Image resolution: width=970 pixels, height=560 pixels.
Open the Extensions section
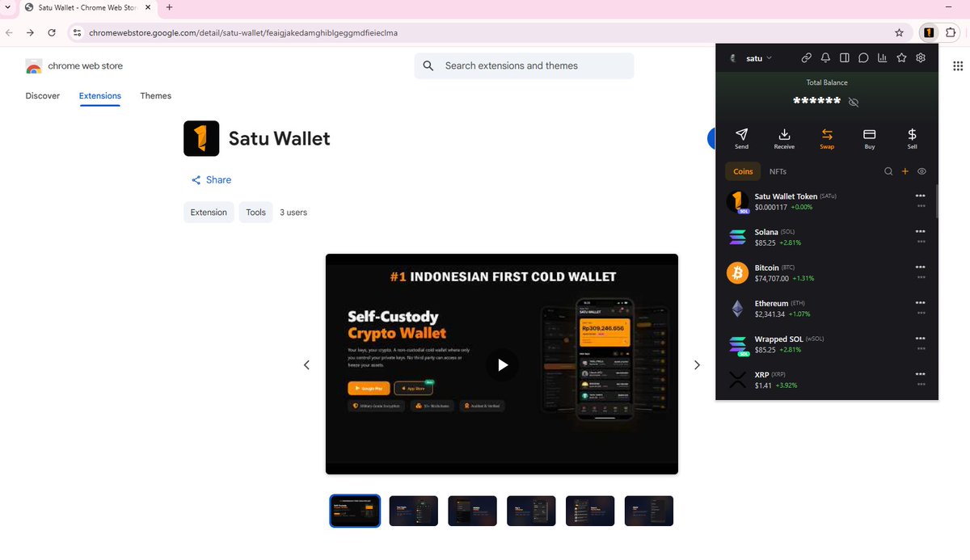coord(100,95)
